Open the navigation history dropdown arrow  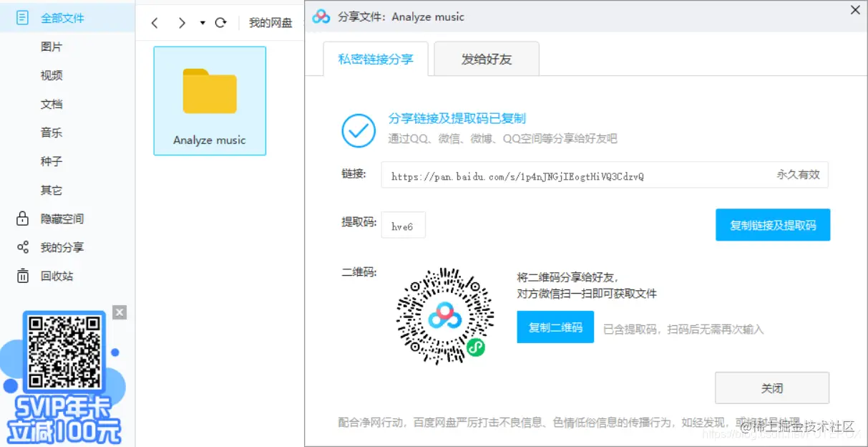(203, 23)
